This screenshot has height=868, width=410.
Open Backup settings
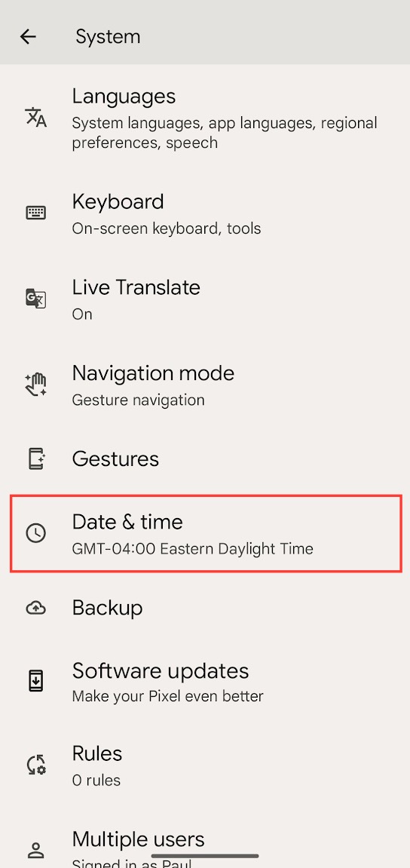coord(205,608)
